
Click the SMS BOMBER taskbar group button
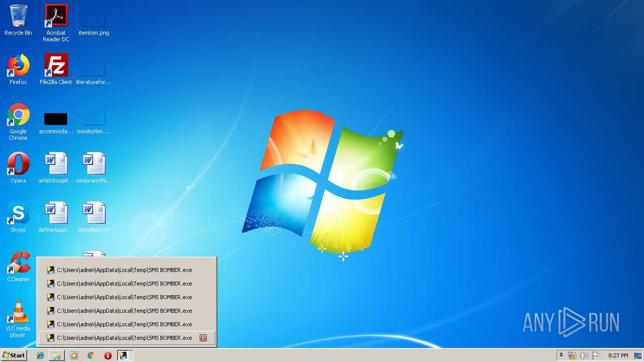point(124,355)
